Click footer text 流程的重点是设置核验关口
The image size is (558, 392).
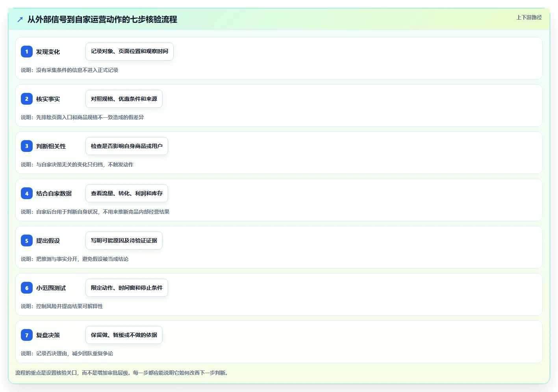click(x=46, y=373)
